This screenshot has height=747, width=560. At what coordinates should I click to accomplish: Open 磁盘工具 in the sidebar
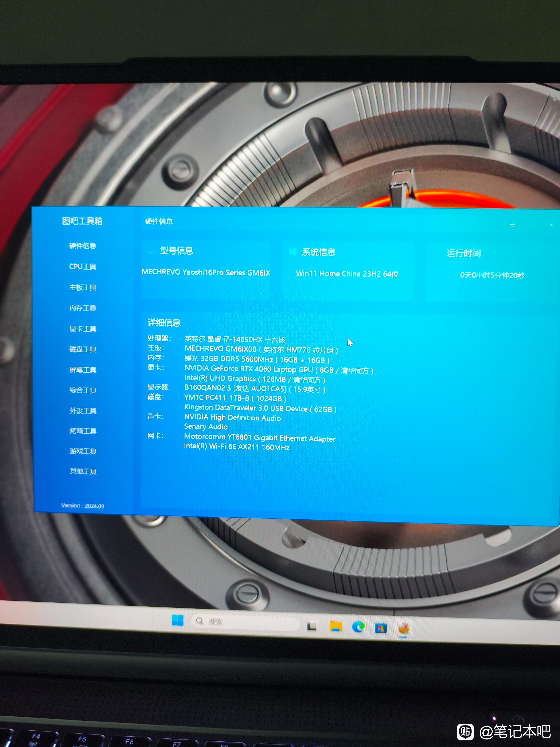pyautogui.click(x=83, y=349)
